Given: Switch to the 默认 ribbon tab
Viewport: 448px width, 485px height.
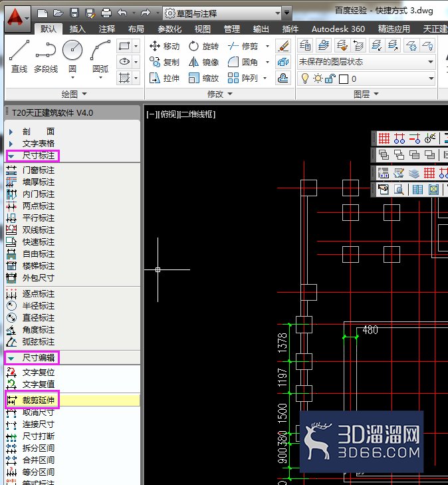Looking at the screenshot, I should (x=49, y=29).
